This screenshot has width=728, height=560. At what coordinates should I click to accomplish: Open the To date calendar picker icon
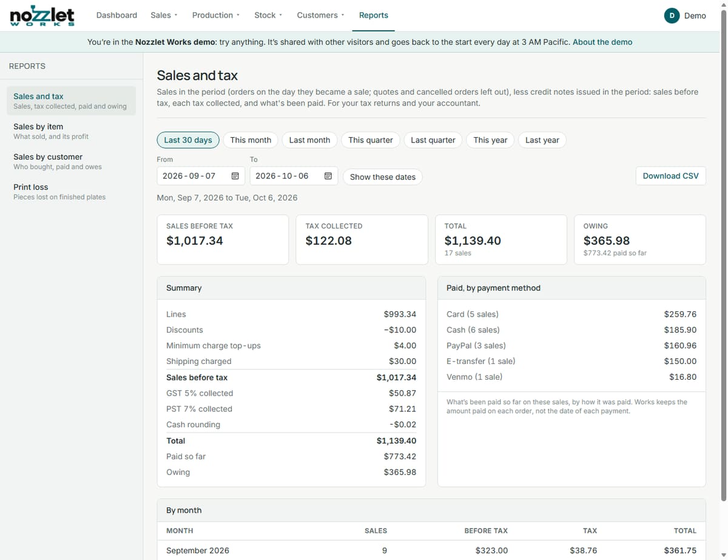click(328, 176)
